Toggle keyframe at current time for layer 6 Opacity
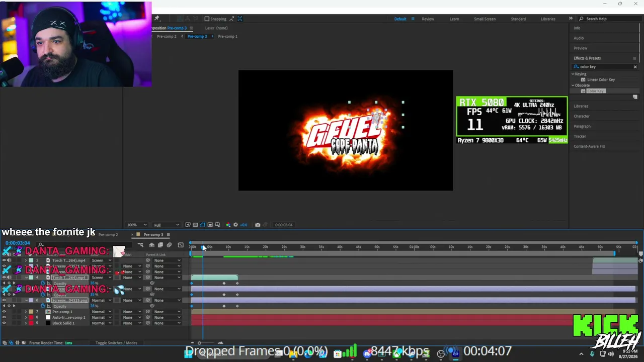 click(x=9, y=306)
